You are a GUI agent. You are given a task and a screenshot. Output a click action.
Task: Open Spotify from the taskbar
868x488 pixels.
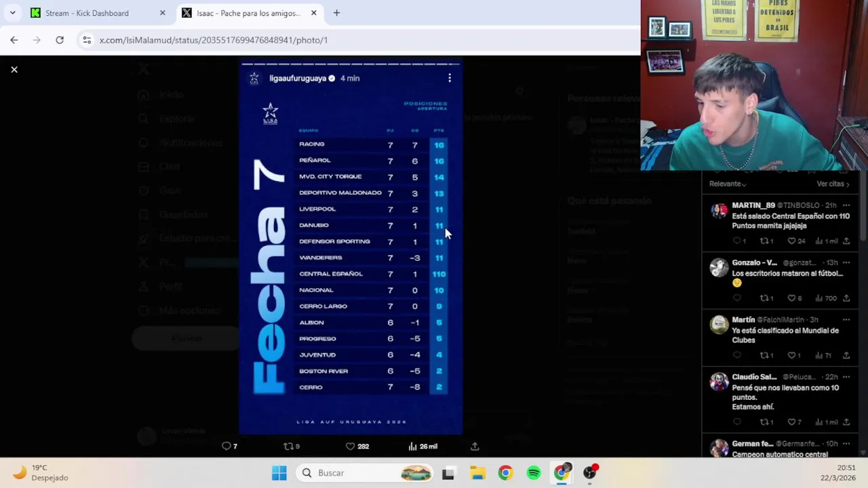pyautogui.click(x=534, y=473)
